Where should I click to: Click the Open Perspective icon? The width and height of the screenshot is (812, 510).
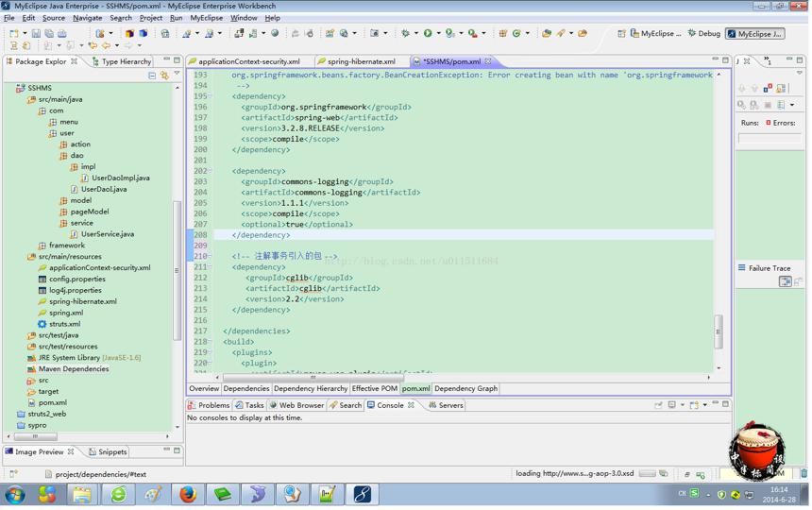621,34
